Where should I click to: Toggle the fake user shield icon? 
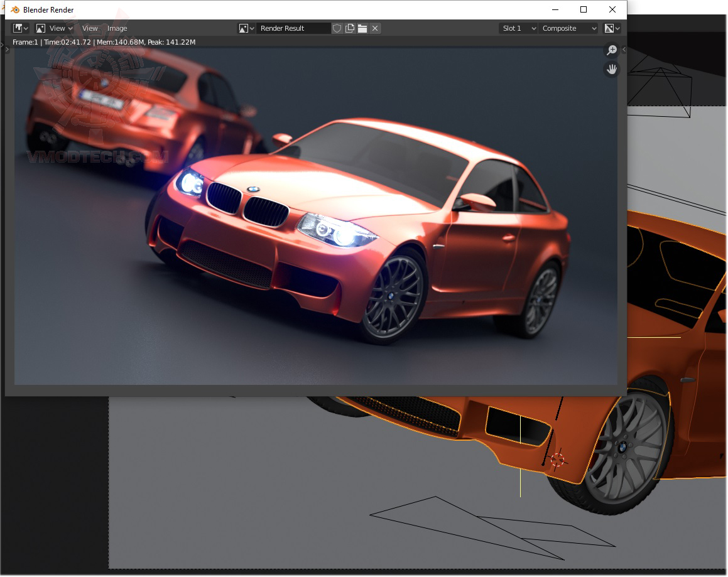pos(337,28)
